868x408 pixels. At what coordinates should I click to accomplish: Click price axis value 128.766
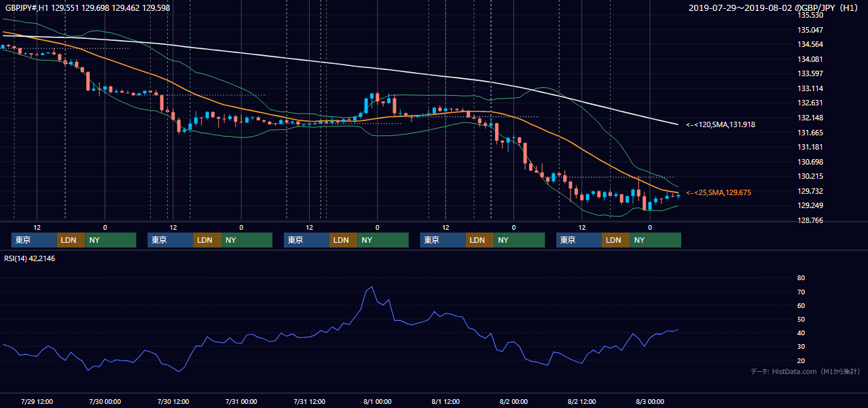coord(810,220)
